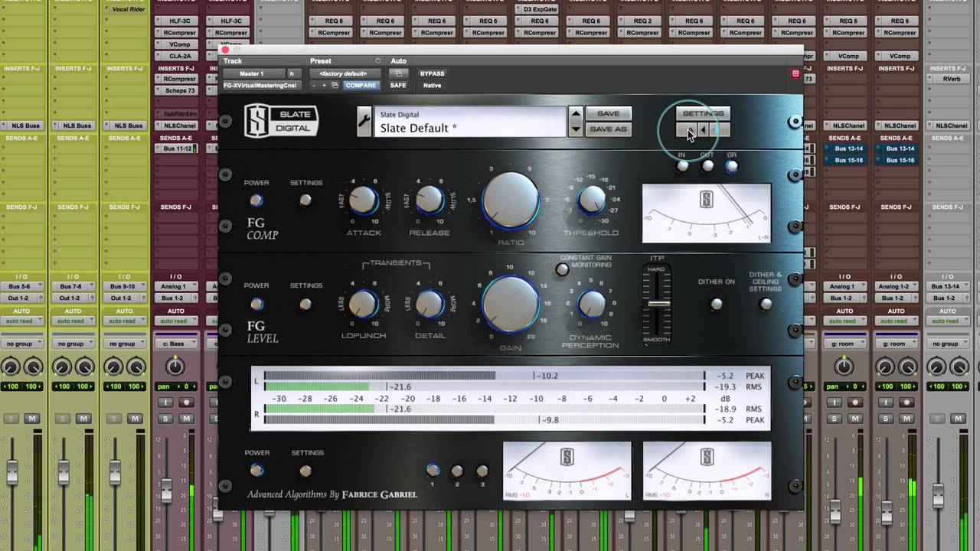Click the Slate Digital logo
The height and width of the screenshot is (551, 980).
pyautogui.click(x=281, y=121)
